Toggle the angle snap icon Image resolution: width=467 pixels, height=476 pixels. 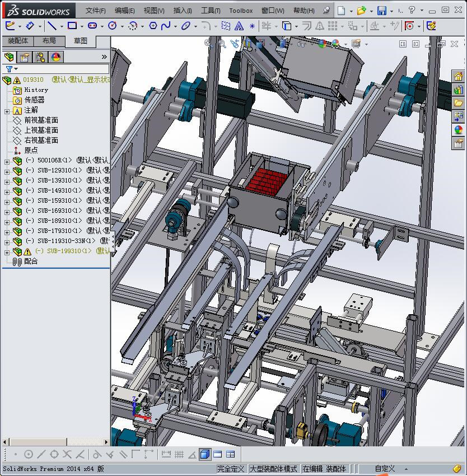click(x=192, y=455)
